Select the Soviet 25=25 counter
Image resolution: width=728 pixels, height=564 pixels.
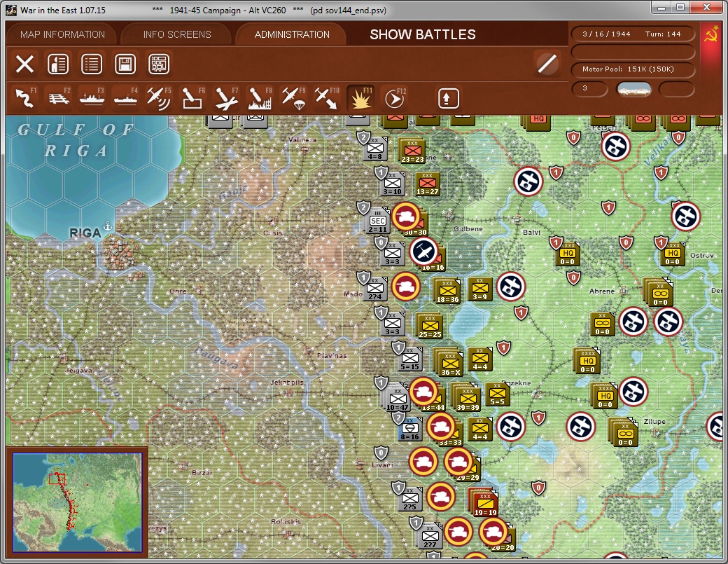[x=430, y=327]
